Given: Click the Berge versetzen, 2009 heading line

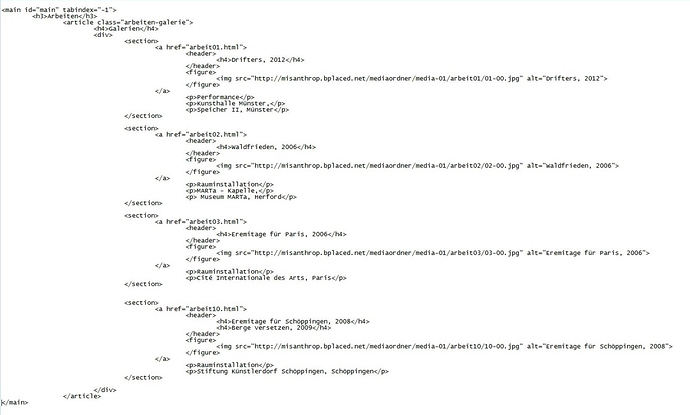Looking at the screenshot, I should pyautogui.click(x=274, y=327).
